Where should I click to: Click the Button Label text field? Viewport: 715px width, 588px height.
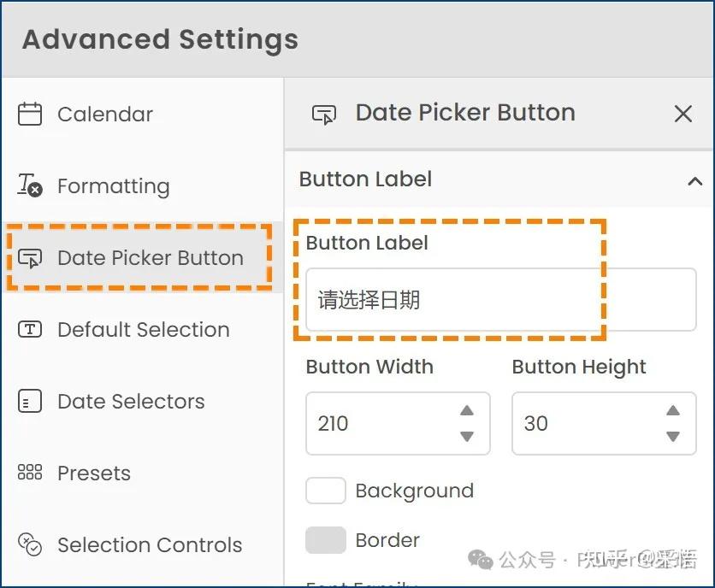click(500, 300)
